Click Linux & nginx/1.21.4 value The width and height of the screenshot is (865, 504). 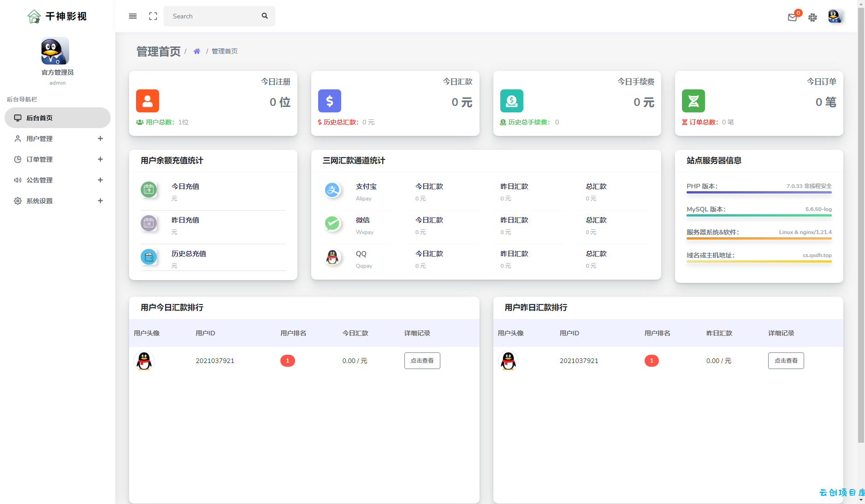point(806,232)
